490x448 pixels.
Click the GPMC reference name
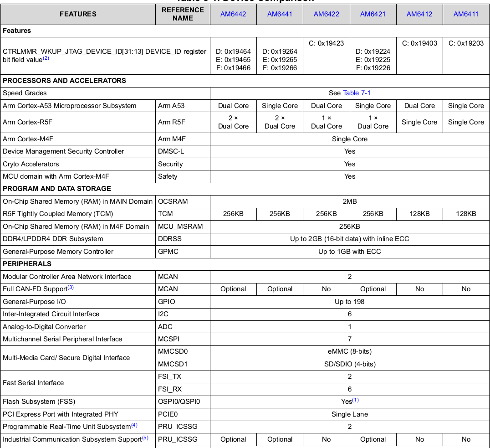click(168, 252)
